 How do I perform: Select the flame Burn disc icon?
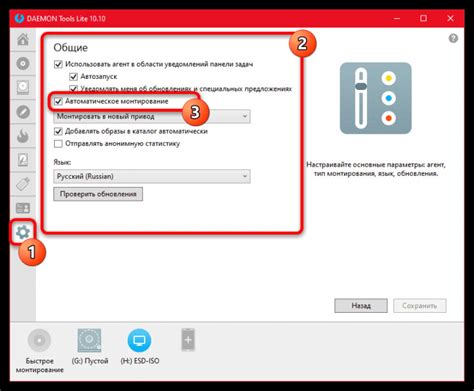pos(23,136)
